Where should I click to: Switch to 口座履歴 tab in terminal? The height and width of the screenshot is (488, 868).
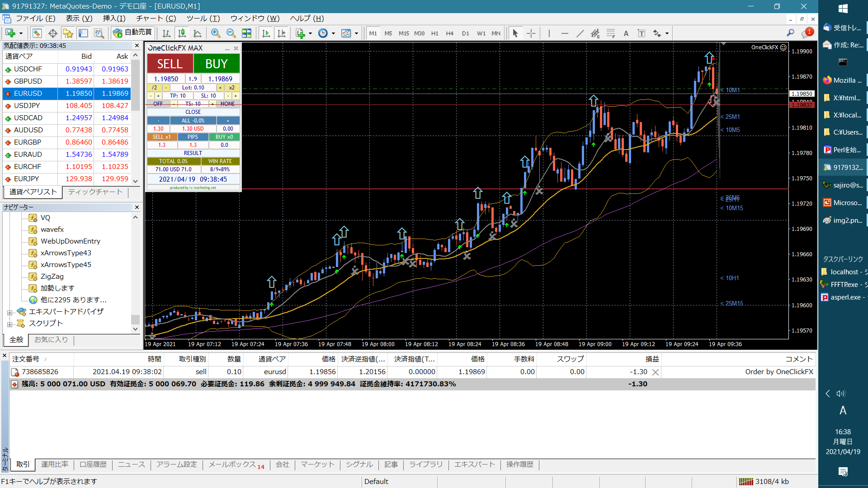click(x=93, y=465)
